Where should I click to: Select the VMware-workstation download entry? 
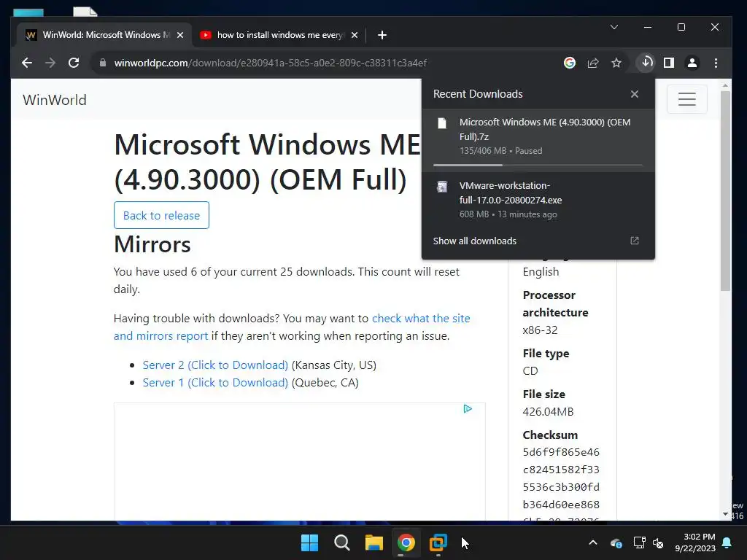[x=538, y=200]
